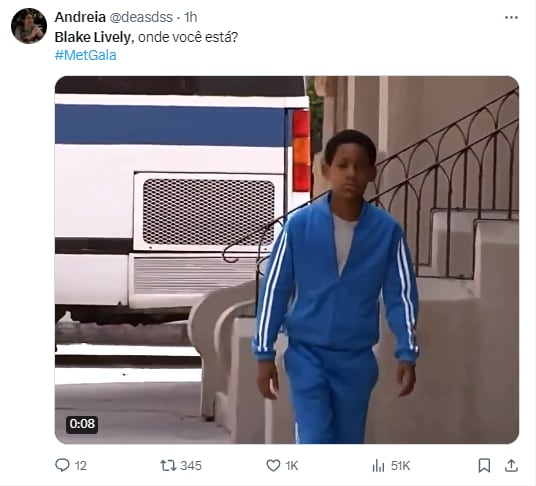Click the 51K views count
Viewport: 536px width, 486px height.
click(400, 465)
